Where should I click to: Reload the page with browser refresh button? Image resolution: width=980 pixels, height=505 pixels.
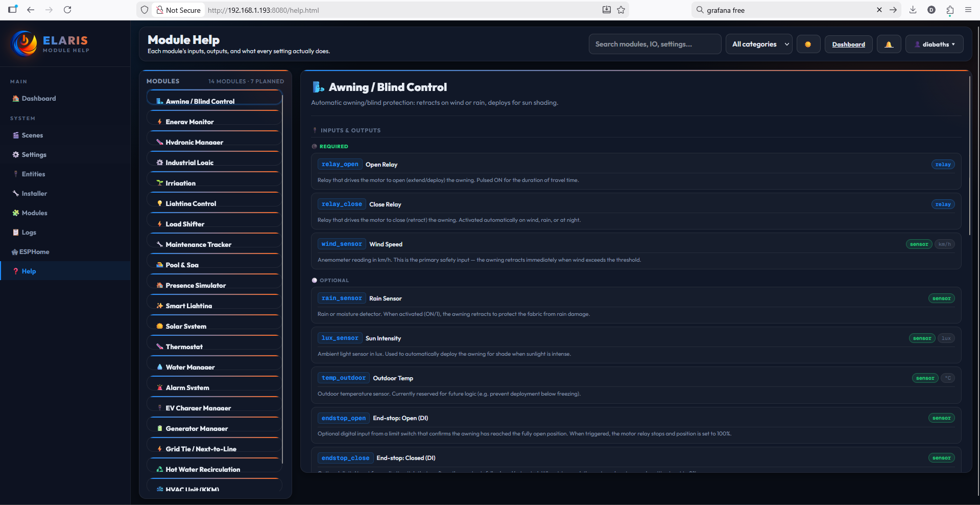coord(67,10)
